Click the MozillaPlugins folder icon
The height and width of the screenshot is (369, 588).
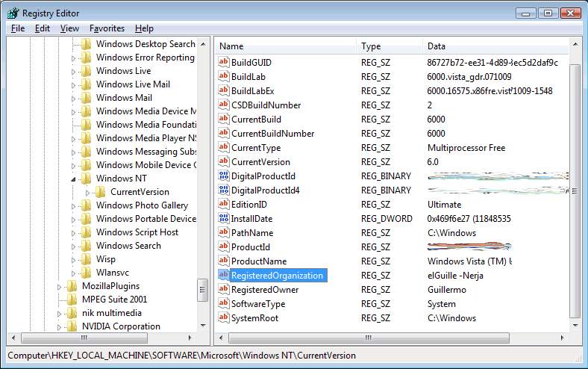point(72,286)
